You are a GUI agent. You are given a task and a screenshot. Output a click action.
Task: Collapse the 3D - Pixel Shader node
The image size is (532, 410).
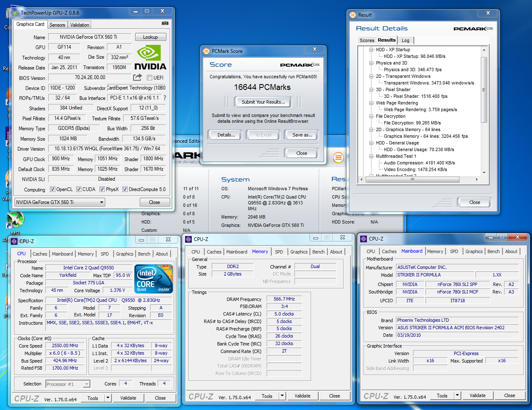(371, 89)
